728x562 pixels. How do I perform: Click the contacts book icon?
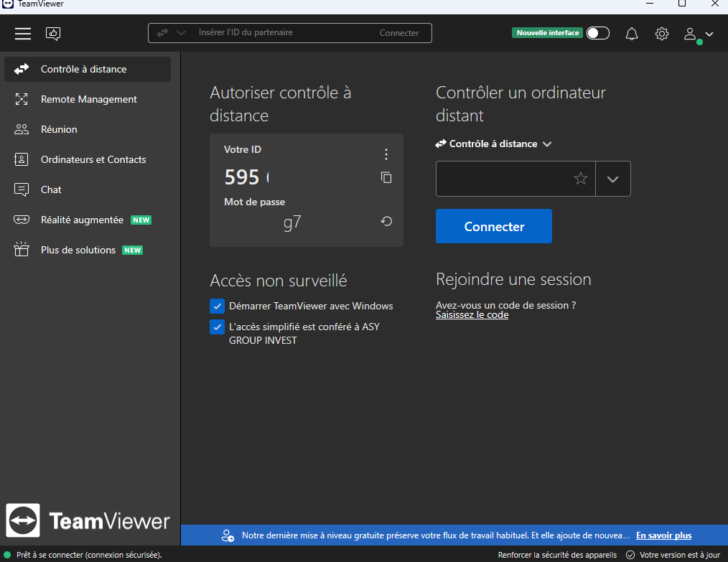22,159
